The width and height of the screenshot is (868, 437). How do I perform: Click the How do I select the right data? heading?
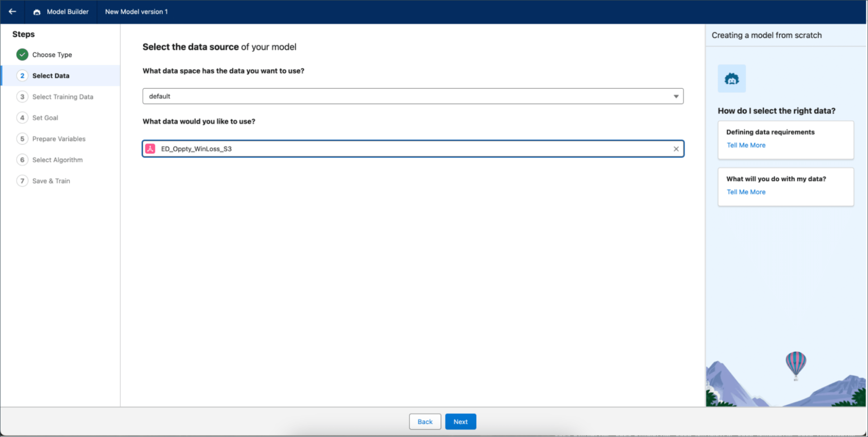point(776,111)
